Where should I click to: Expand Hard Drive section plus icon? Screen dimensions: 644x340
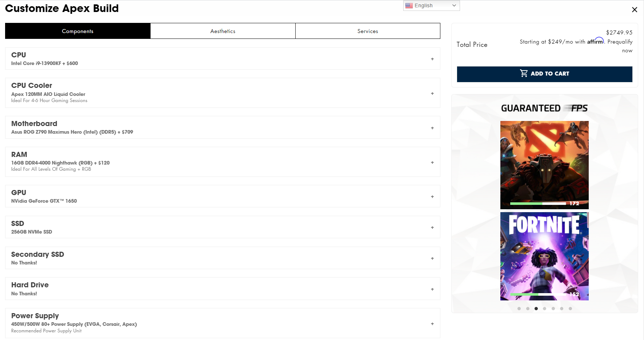[432, 289]
